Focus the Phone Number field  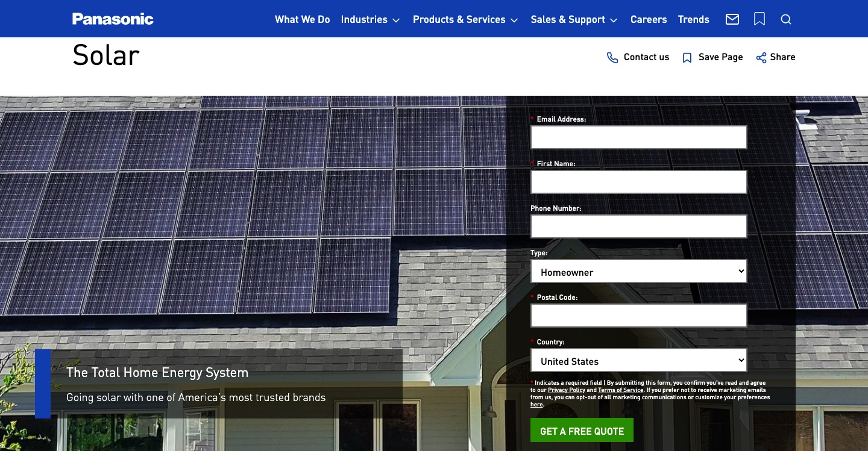[x=639, y=226]
